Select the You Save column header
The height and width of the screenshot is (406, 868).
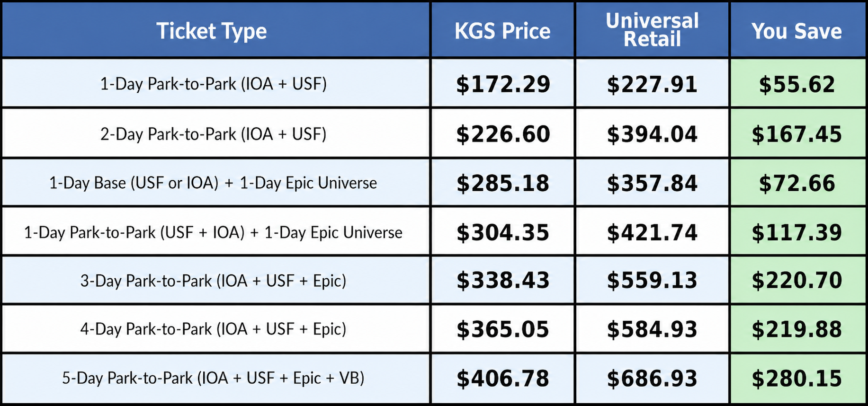tap(796, 31)
